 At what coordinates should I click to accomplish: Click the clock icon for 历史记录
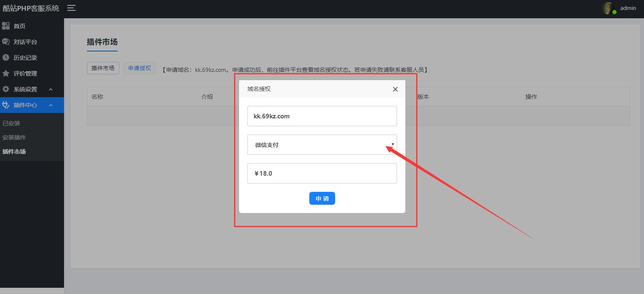[x=6, y=58]
